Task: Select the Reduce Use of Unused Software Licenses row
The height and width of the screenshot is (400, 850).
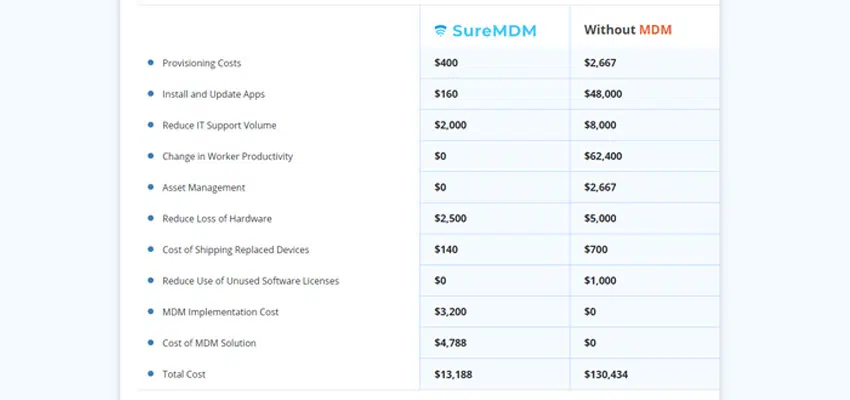Action: click(429, 281)
